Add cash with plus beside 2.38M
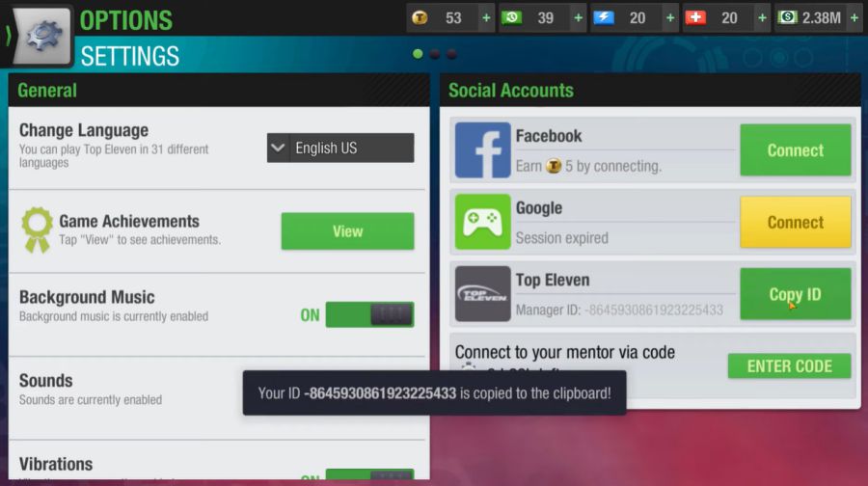The image size is (868, 486). click(854, 18)
